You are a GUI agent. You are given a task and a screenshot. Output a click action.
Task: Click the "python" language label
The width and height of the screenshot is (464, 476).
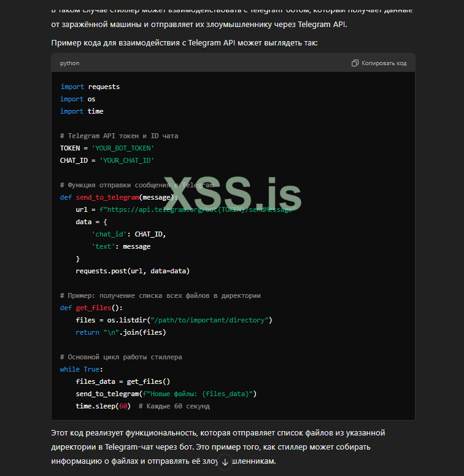69,63
